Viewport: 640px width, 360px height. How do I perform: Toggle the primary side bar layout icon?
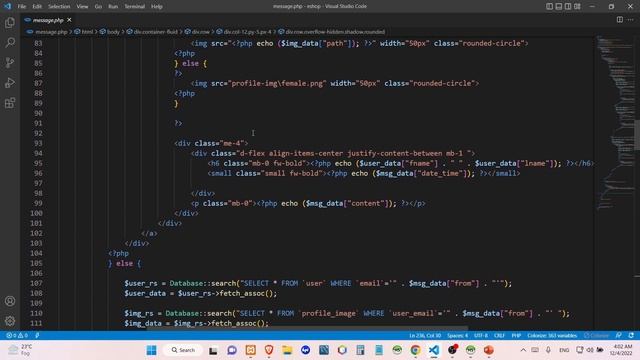549,7
